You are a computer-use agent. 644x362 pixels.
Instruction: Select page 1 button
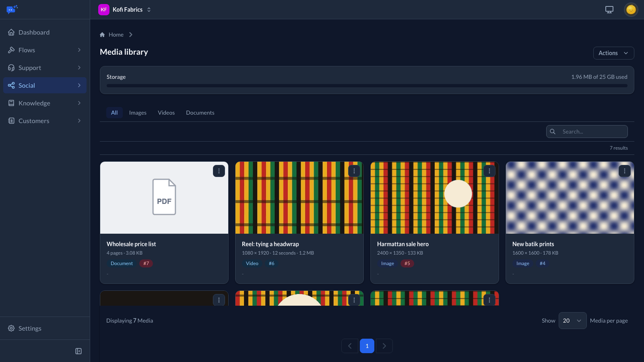pos(367,346)
